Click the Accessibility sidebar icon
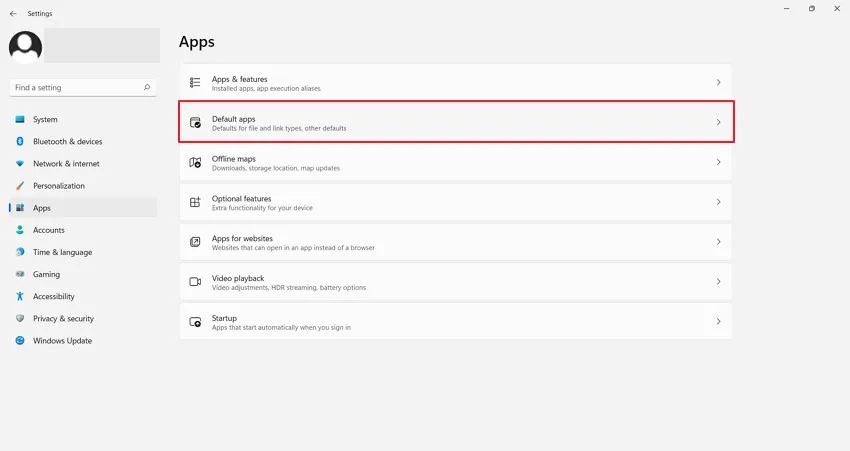This screenshot has width=850, height=451. point(20,297)
